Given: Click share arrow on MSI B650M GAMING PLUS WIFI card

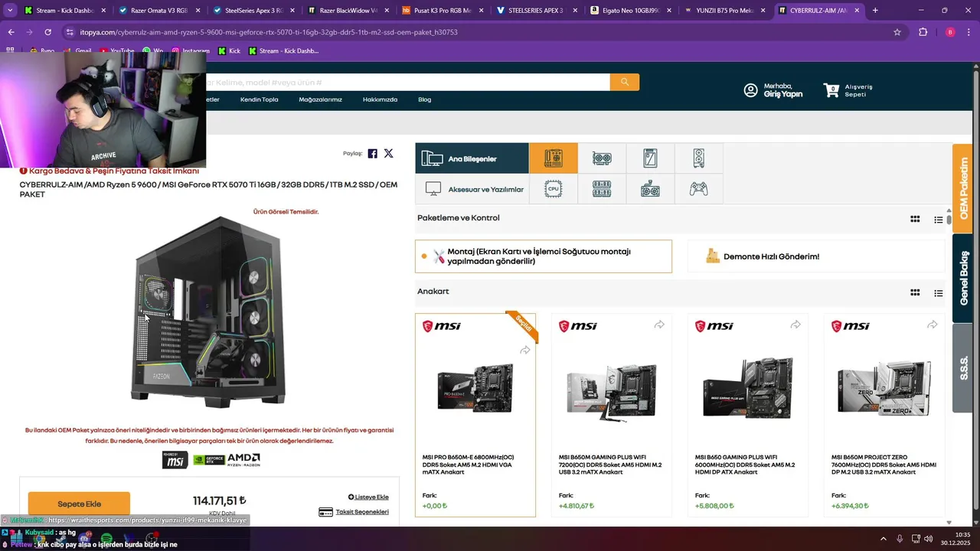Looking at the screenshot, I should click(659, 325).
